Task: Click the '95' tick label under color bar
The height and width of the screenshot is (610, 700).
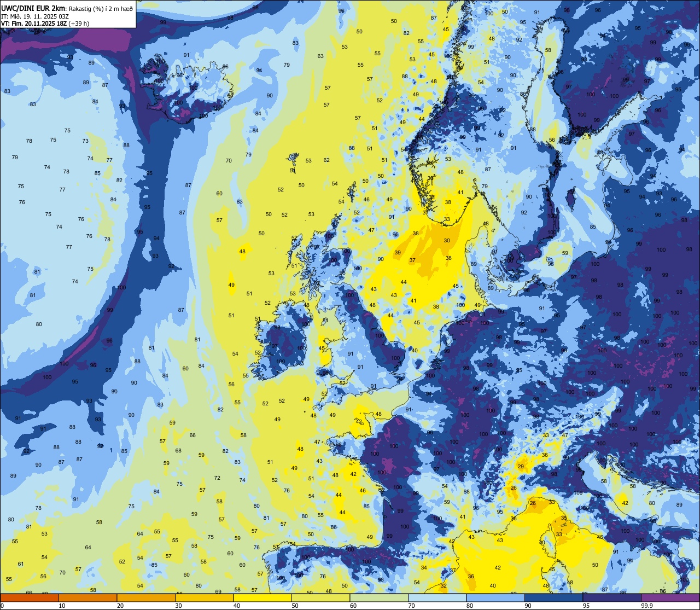Action: [586, 606]
